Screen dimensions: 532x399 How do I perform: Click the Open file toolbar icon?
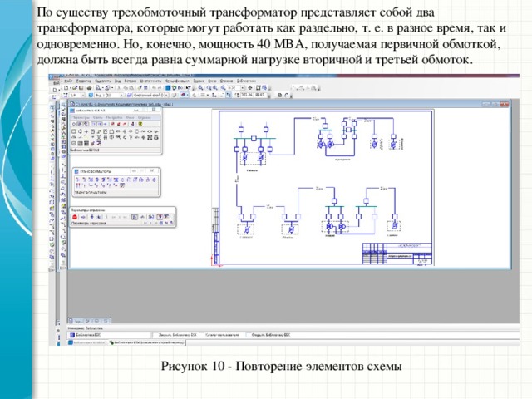point(75,88)
